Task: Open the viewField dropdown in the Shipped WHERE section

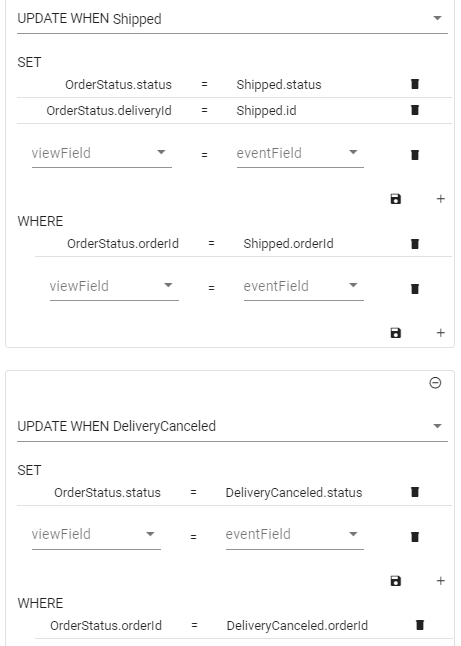Action: coord(114,286)
